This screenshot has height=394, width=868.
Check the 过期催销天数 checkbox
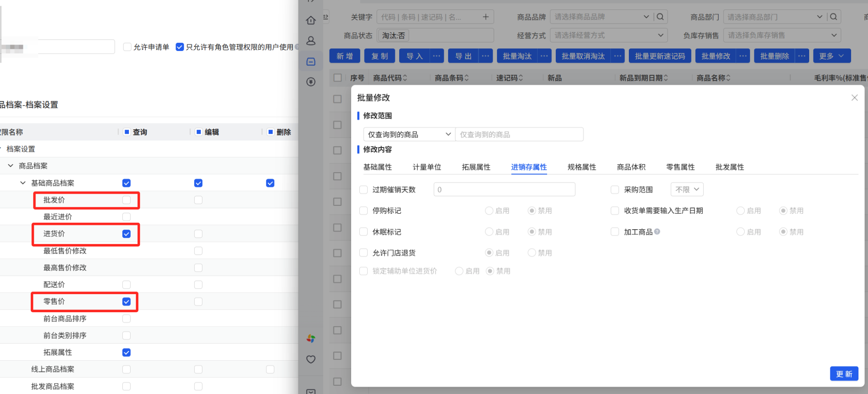click(x=364, y=189)
